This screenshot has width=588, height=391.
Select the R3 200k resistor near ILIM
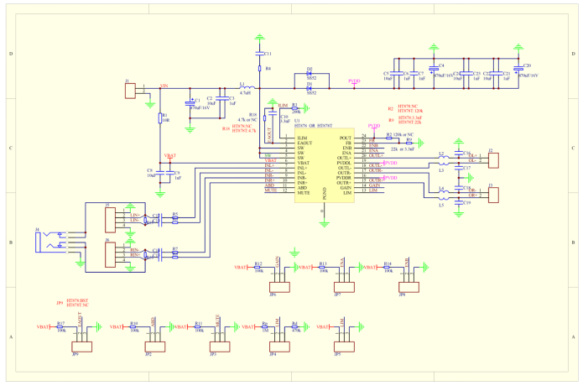(294, 108)
